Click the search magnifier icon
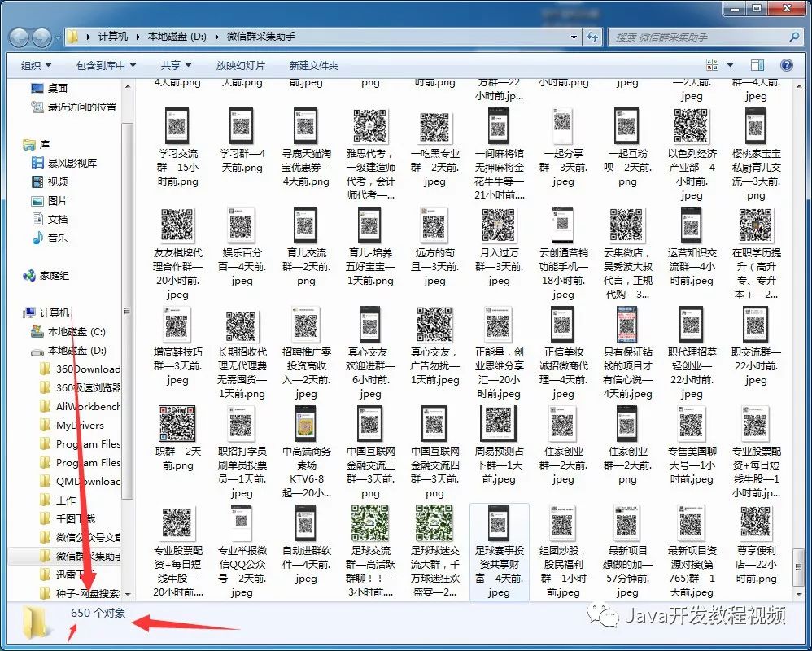Viewport: 812px width, 651px height. [794, 37]
